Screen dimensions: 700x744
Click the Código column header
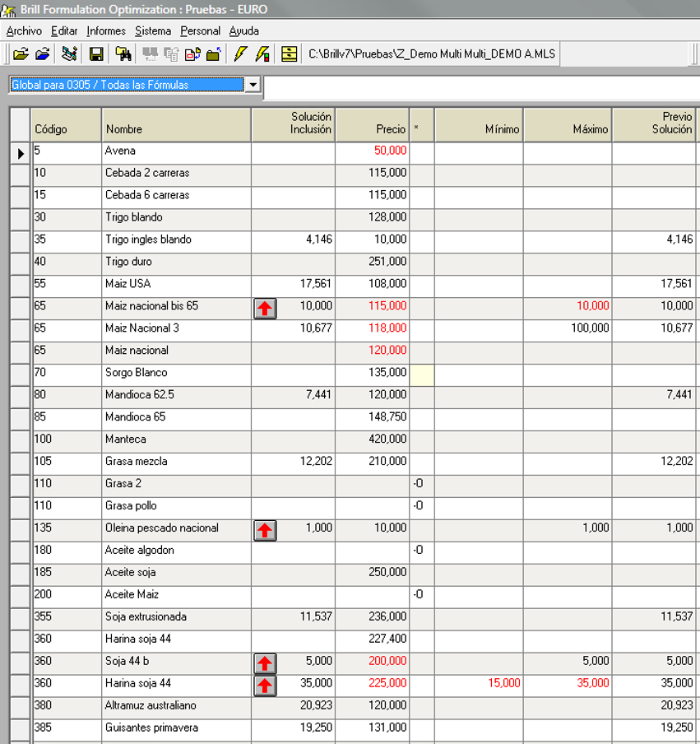tap(66, 125)
